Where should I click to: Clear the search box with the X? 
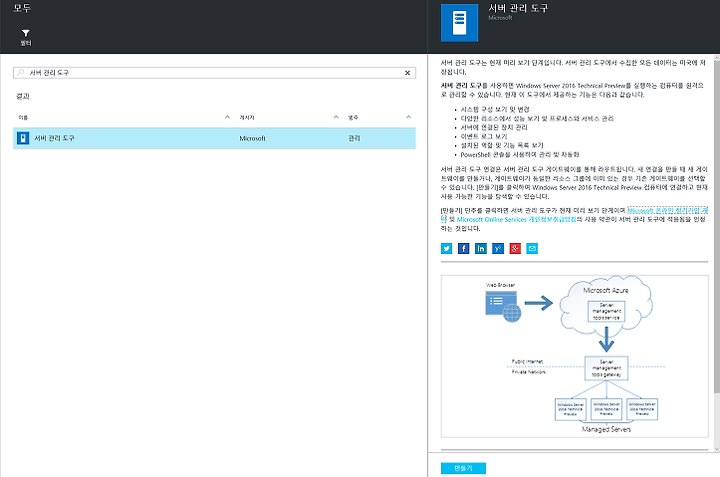tap(407, 73)
